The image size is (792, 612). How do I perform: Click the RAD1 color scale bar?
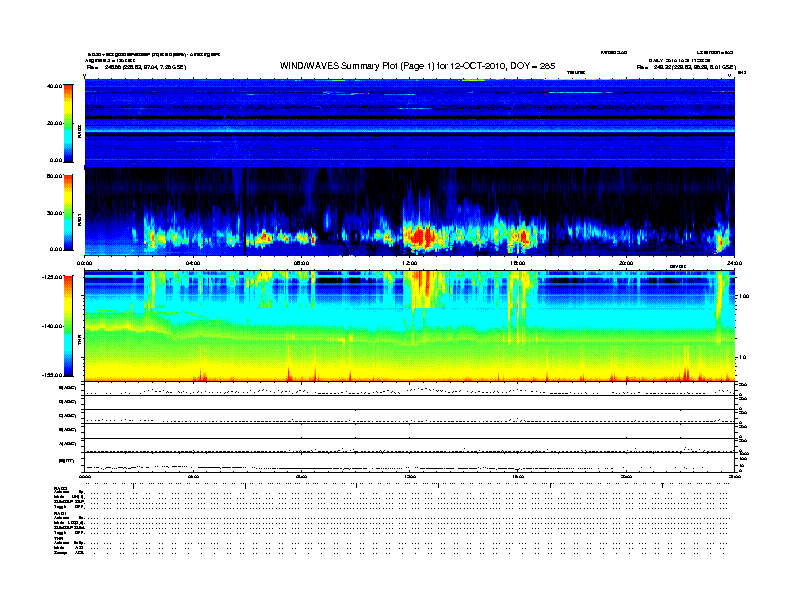pos(68,213)
